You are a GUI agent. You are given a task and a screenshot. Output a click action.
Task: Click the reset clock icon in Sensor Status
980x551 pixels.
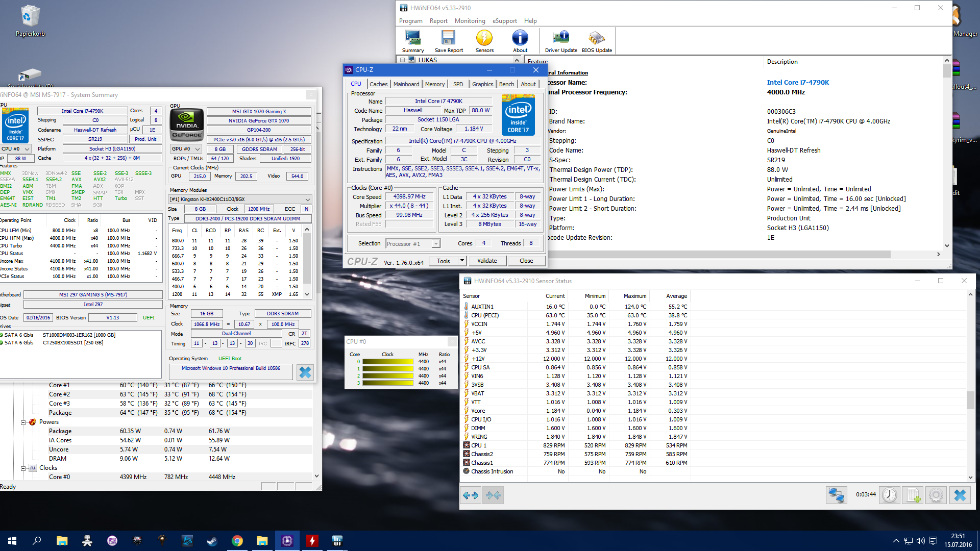point(889,495)
